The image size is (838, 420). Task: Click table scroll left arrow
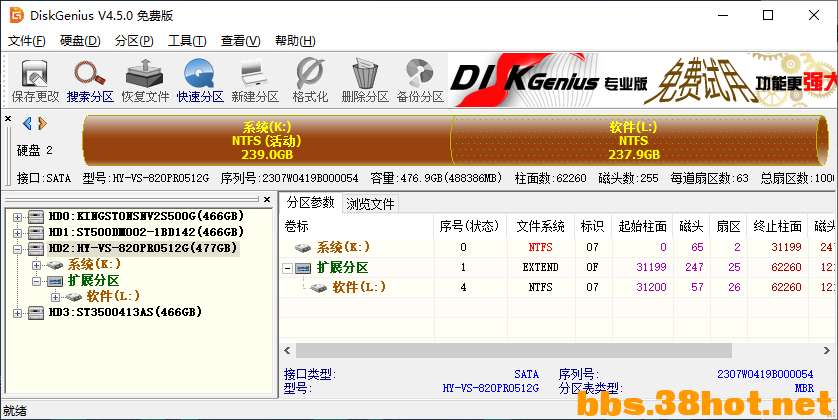288,351
